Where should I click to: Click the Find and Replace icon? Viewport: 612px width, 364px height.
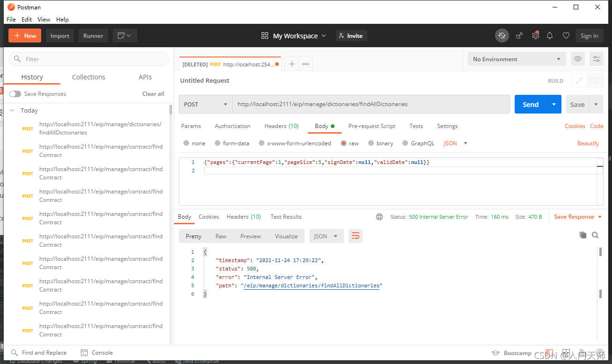[15, 353]
